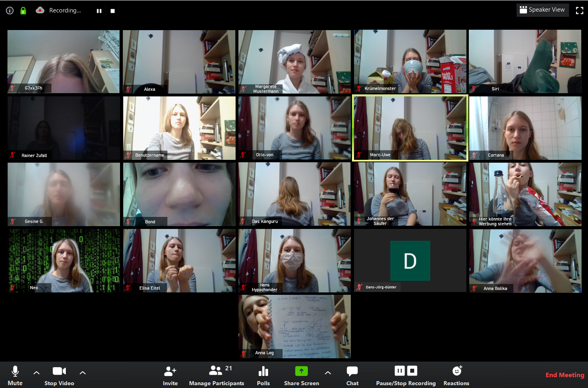This screenshot has height=388, width=588.
Task: Switch to Speaker View
Action: [x=542, y=10]
